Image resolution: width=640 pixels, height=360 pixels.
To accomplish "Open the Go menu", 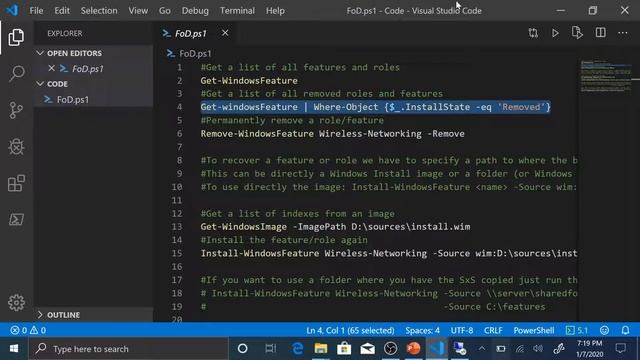I will point(165,11).
